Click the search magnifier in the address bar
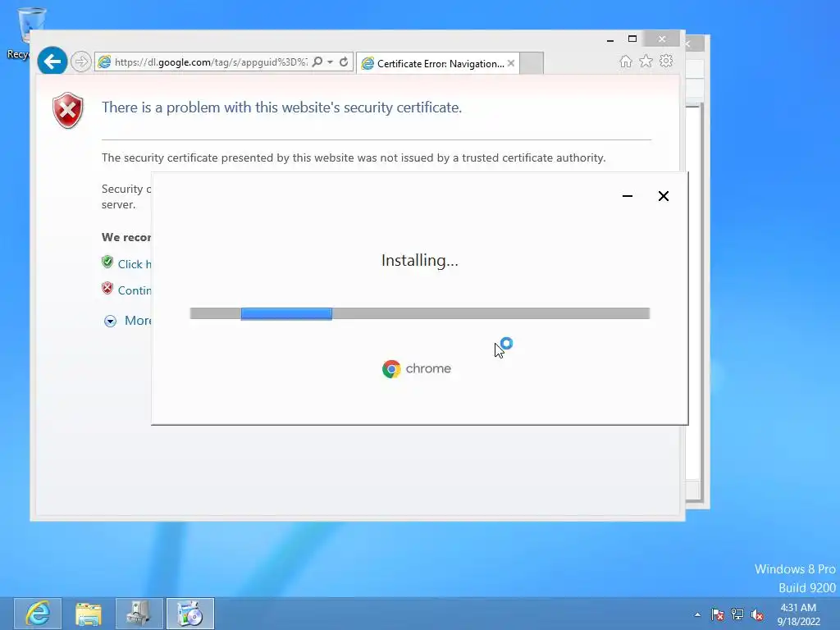 coord(317,62)
